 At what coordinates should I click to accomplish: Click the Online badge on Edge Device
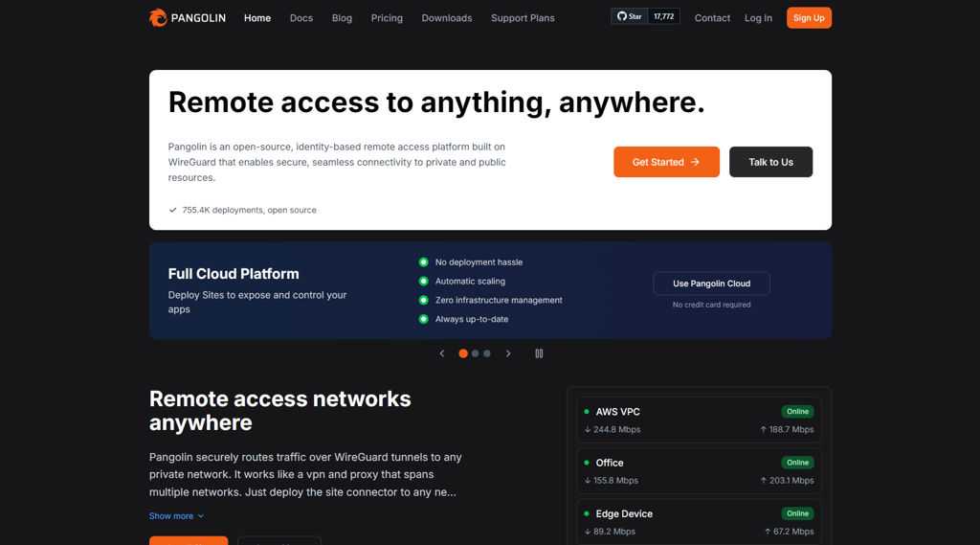coord(798,513)
